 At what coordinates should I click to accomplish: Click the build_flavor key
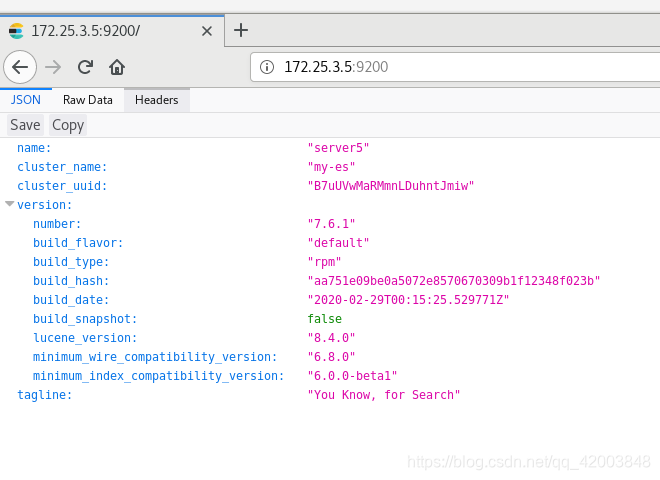click(x=78, y=243)
